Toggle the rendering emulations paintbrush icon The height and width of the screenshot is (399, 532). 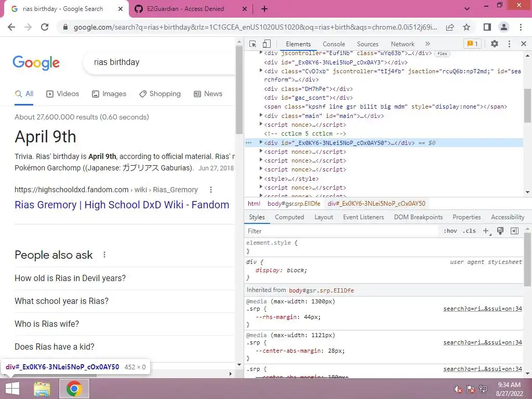tap(500, 231)
